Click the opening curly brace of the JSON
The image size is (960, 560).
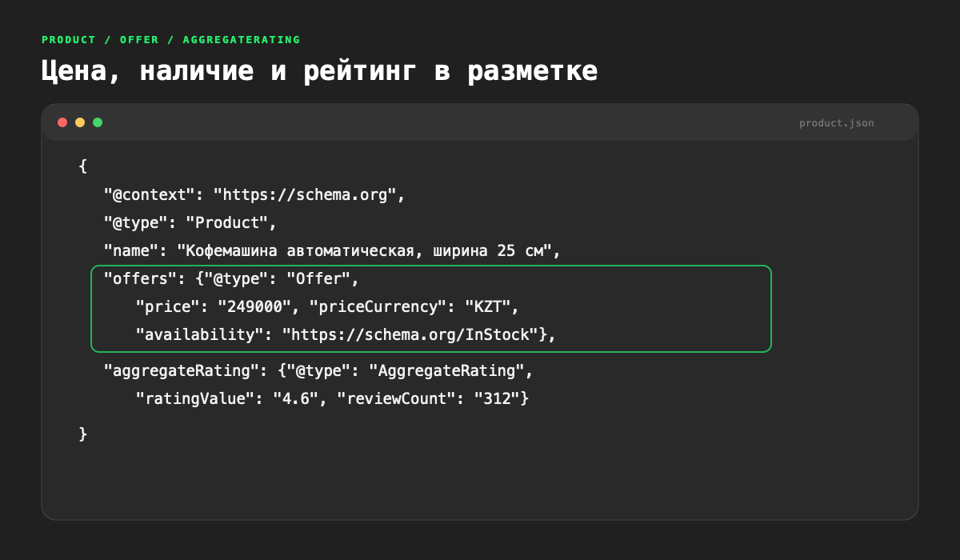point(82,166)
